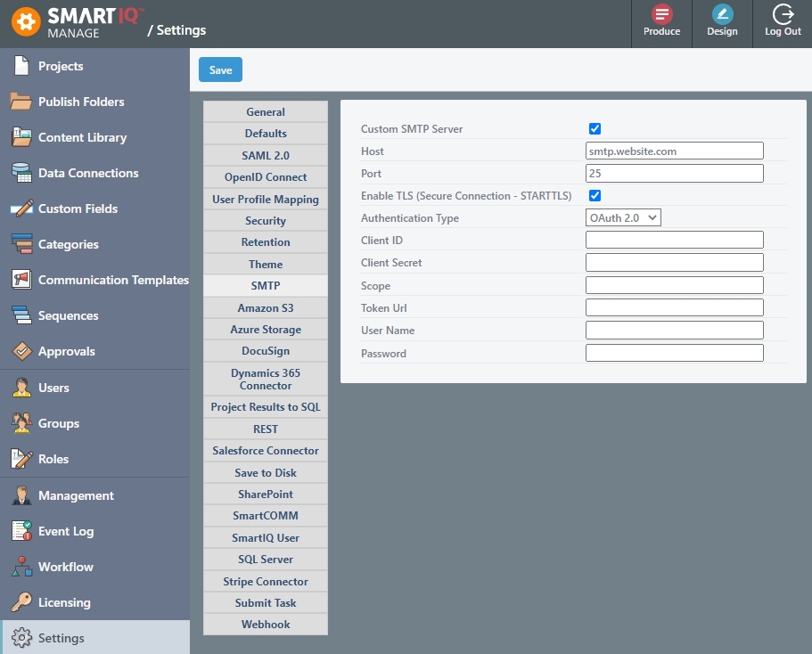Open the Save to Disk tab
The width and height of the screenshot is (812, 654).
pos(266,473)
